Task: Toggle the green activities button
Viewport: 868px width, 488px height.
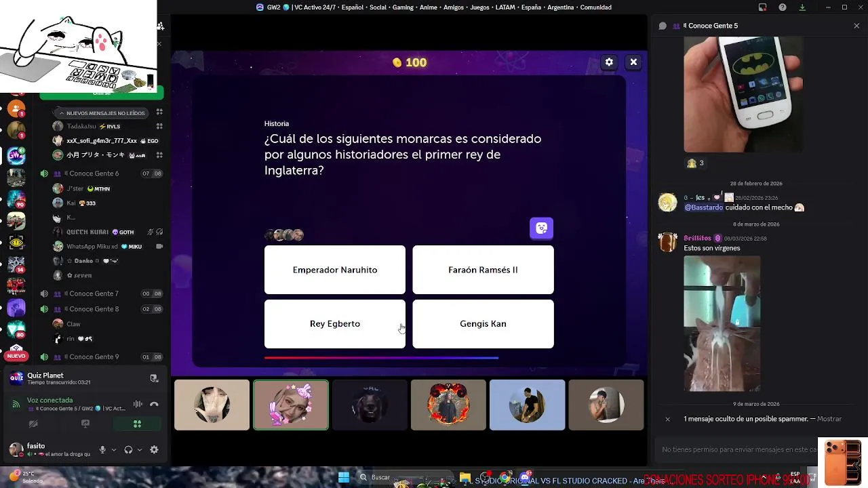Action: tap(137, 424)
